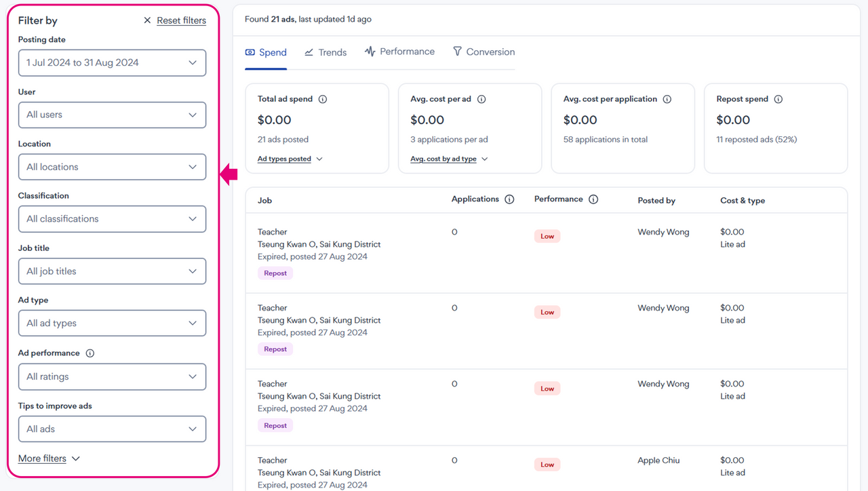Switch to the Trends tab

[x=325, y=52]
